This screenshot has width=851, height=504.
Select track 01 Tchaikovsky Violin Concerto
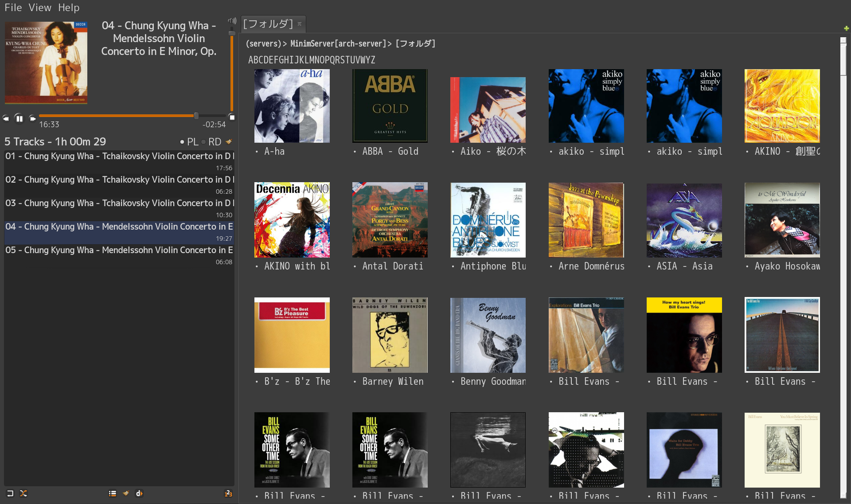click(x=119, y=161)
